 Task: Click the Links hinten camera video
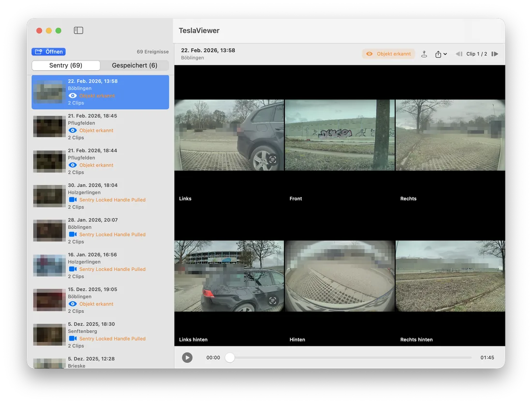(229, 276)
